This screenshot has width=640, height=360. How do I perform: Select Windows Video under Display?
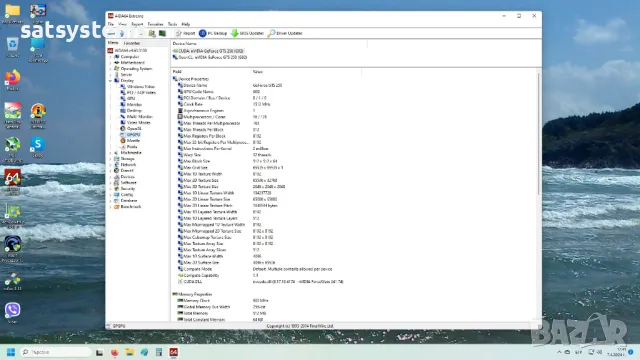(x=140, y=87)
